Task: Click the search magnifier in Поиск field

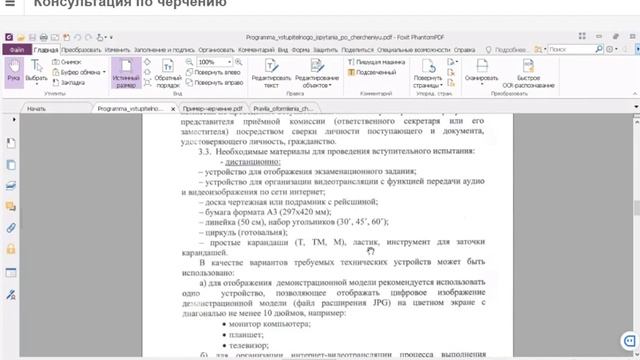Action: pyautogui.click(x=599, y=49)
